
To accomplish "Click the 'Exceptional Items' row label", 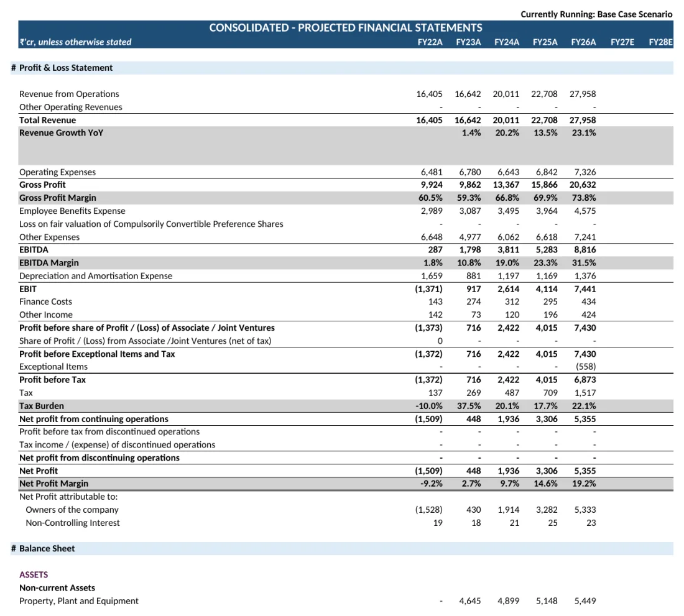I will coord(53,367).
